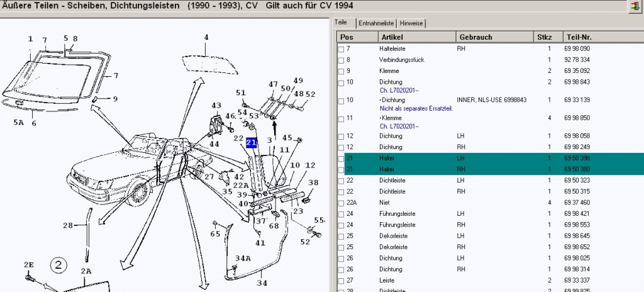
Task: Click the Artikel column header
Action: pos(417,37)
